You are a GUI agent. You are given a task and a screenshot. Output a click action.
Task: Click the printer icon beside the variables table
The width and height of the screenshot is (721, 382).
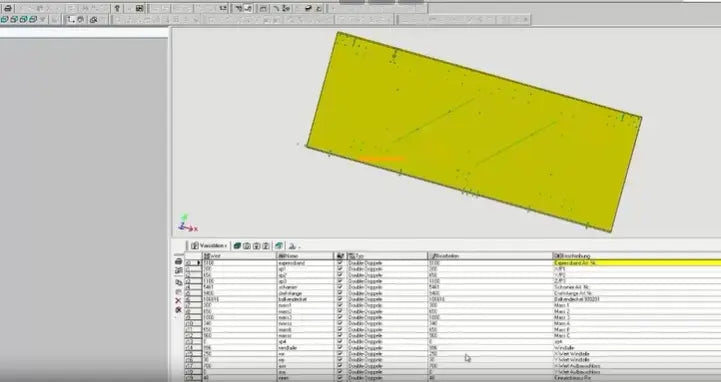click(179, 262)
